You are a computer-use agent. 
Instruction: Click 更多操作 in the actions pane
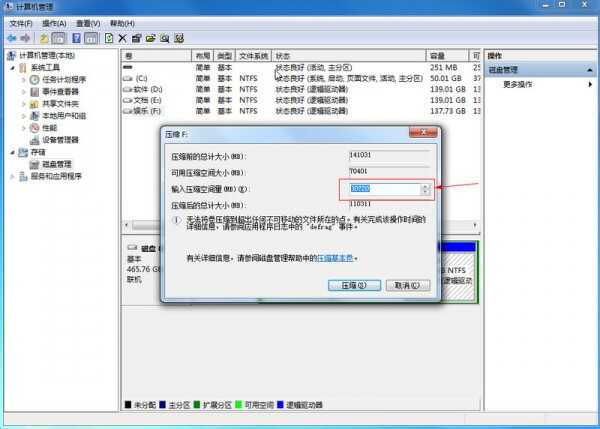(518, 84)
